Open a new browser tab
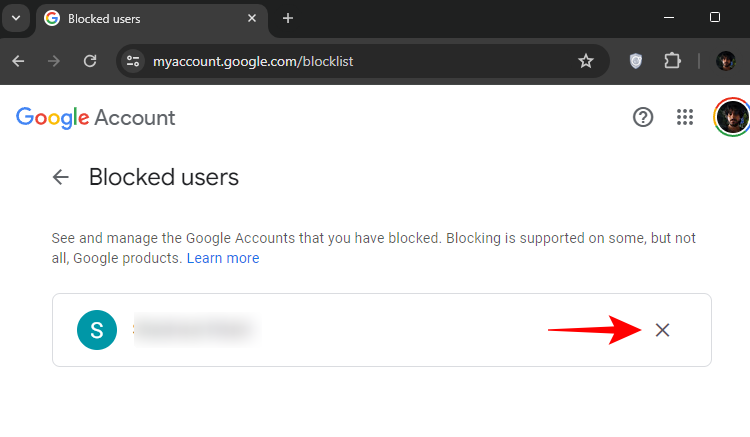Viewport: 750px width, 437px height. [287, 18]
